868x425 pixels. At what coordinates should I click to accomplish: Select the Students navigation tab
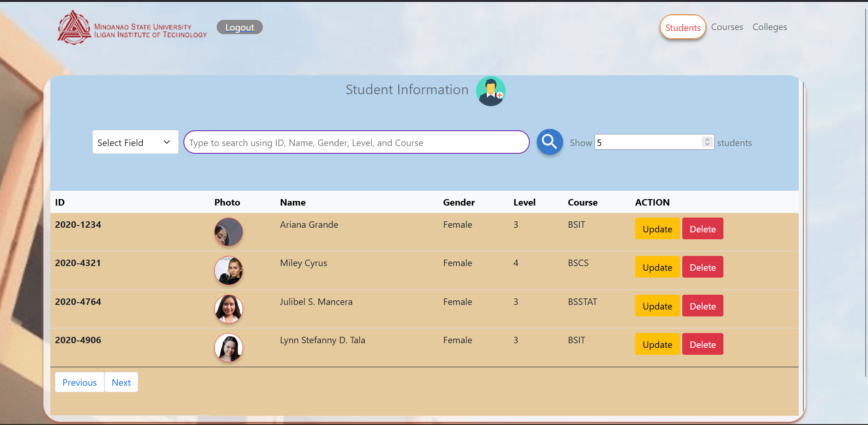pos(682,27)
